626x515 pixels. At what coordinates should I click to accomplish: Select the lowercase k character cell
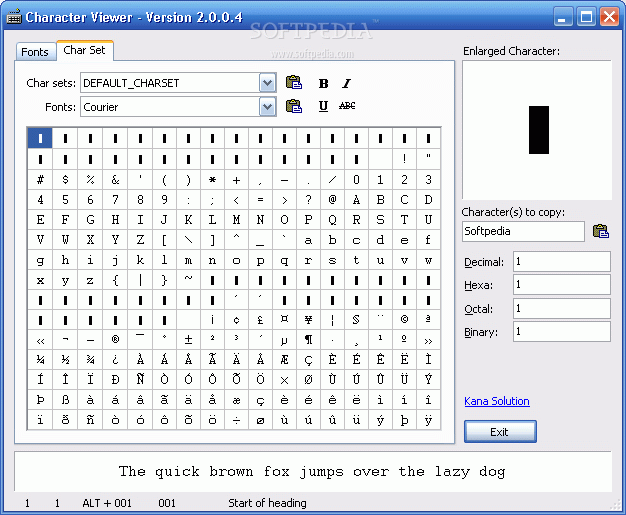[x=140, y=260]
